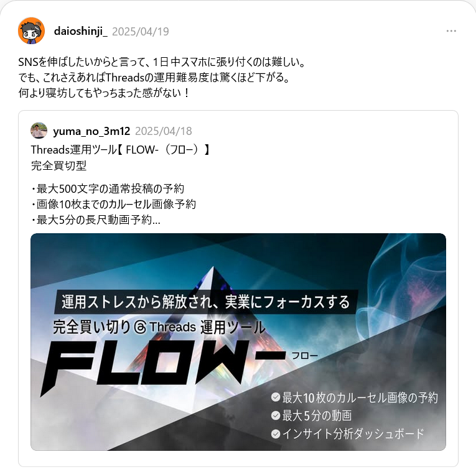Open yuma_no_3m12 small profile avatar

[39, 131]
